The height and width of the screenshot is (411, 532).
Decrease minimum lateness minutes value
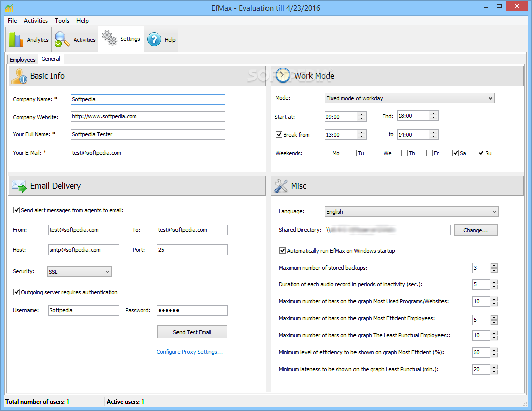494,372
